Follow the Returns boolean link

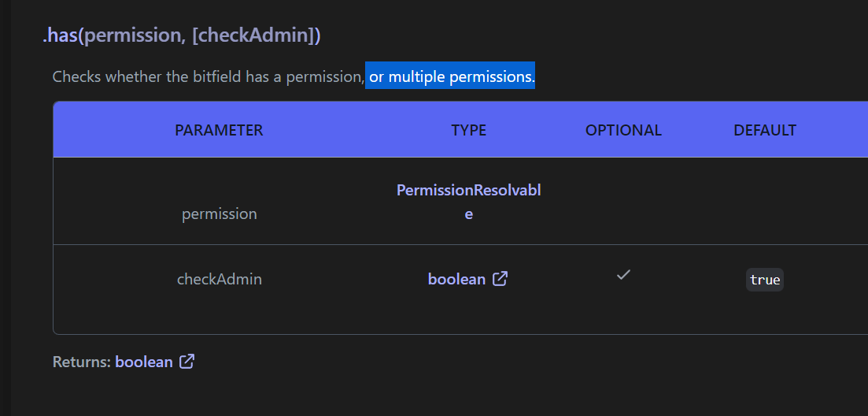144,362
